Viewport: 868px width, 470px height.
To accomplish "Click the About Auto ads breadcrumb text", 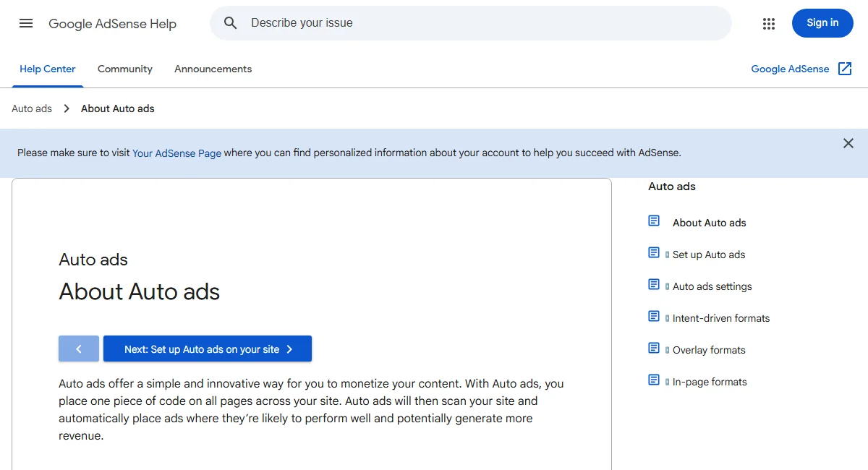I will (x=118, y=108).
